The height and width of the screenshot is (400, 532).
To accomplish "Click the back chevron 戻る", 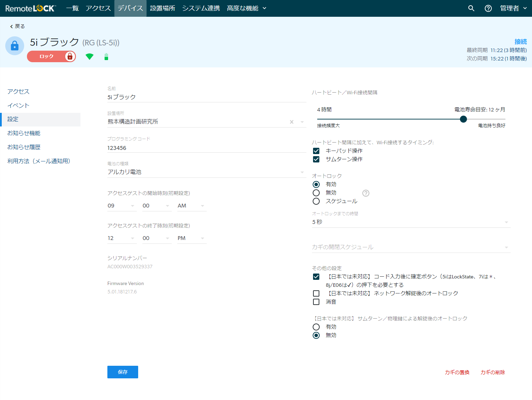I will (17, 26).
